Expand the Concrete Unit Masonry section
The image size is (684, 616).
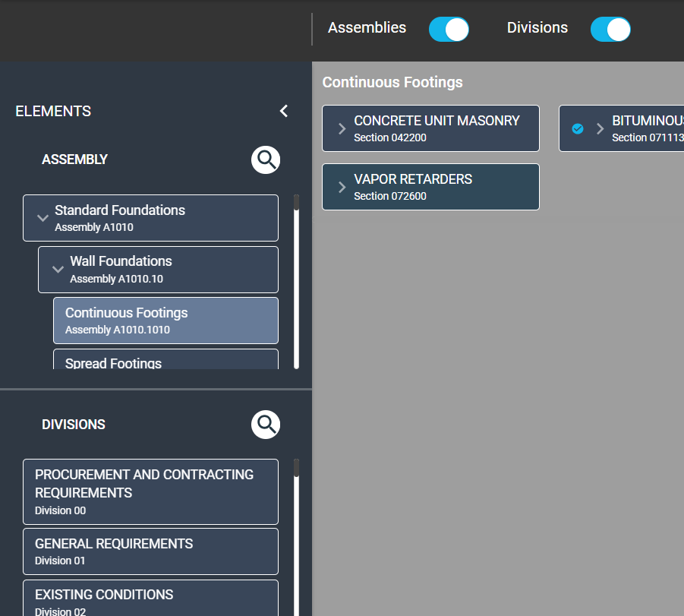[342, 128]
